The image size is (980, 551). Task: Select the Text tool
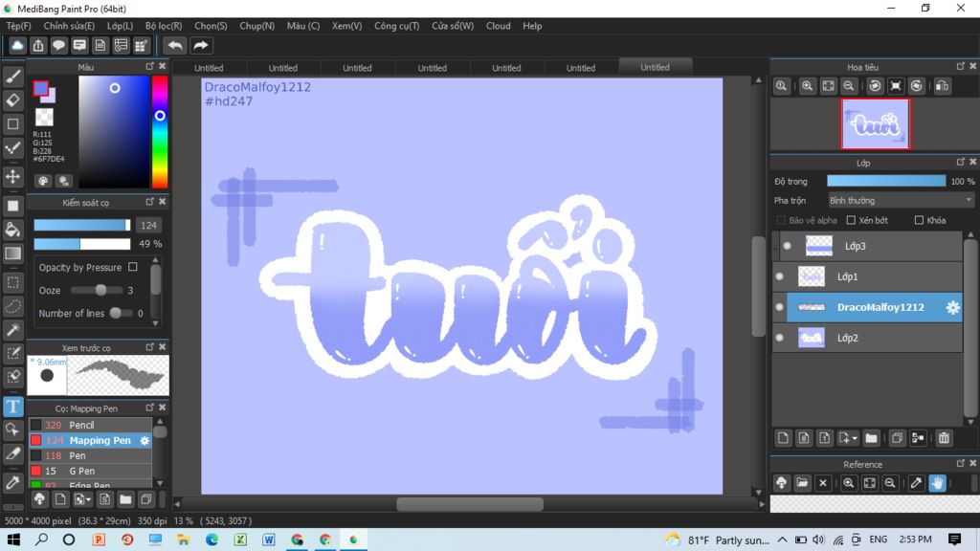12,407
